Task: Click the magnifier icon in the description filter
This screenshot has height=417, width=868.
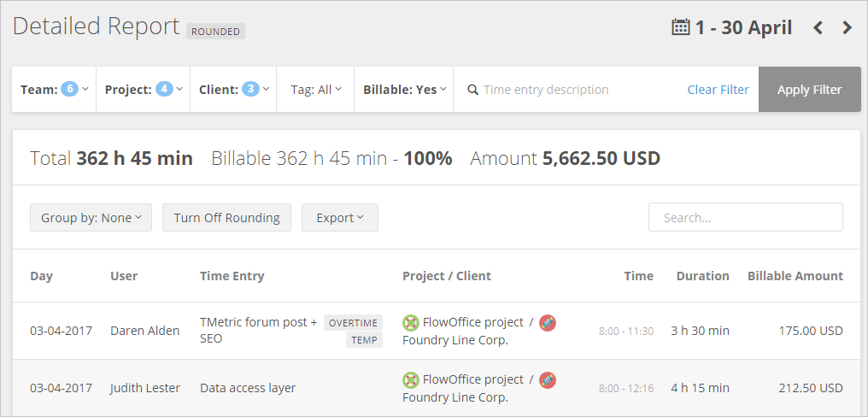Action: (472, 90)
